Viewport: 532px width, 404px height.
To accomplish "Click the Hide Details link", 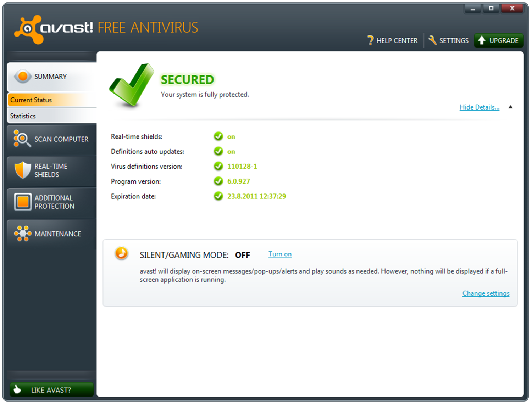I will point(479,107).
